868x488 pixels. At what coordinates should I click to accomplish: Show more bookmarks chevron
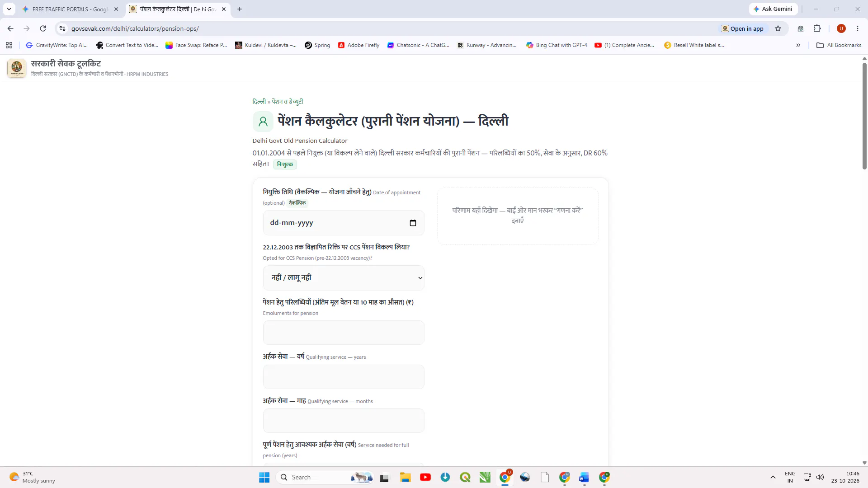click(798, 45)
